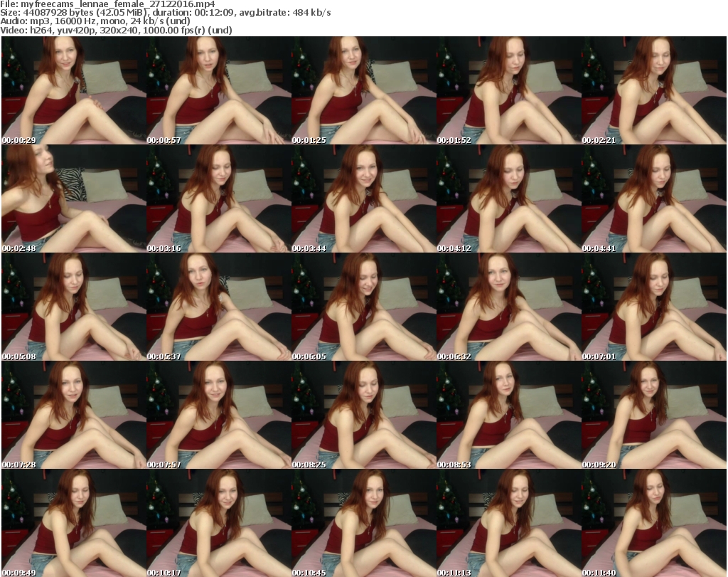This screenshot has height=577, width=728.
Task: Select frame captured at 00:09:20
Action: tap(654, 415)
